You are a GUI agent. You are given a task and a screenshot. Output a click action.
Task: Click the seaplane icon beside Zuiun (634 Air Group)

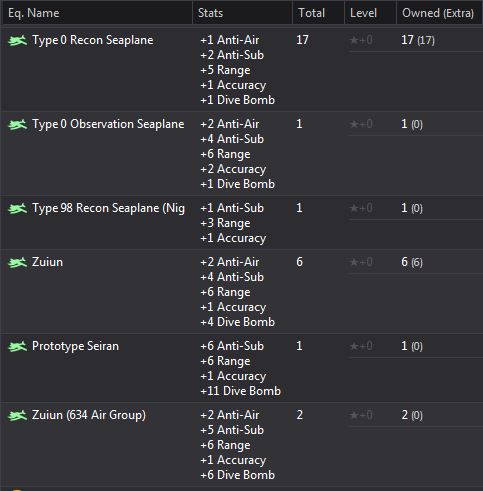point(17,416)
